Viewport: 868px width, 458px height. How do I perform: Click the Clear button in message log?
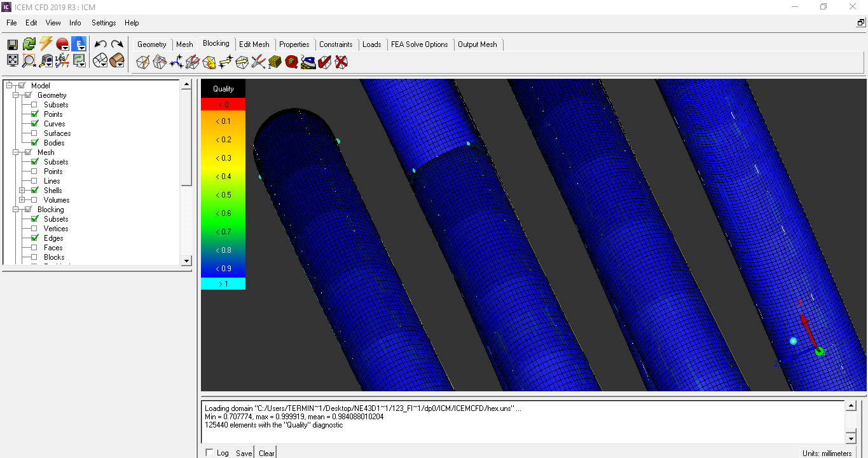click(266, 453)
